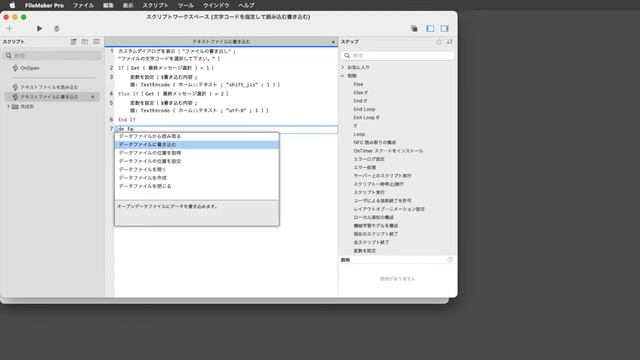Choose データファイルの位置を取得 from the suggestions

click(197, 153)
